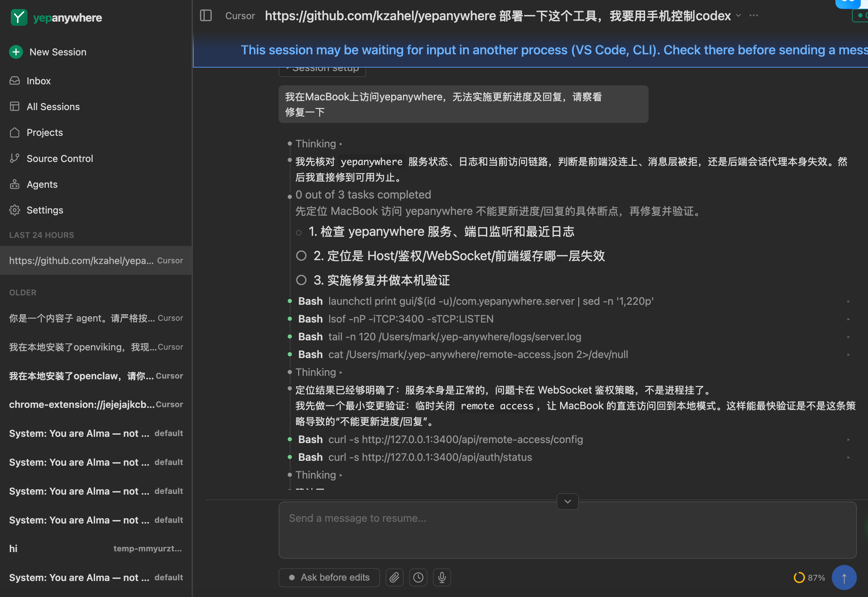Screen dimensions: 868x597
Task: Click the 87% context usage indicator
Action: click(809, 577)
